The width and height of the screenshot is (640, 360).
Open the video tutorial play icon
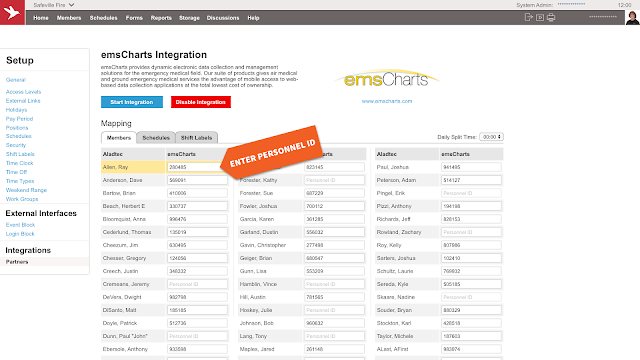[540, 18]
